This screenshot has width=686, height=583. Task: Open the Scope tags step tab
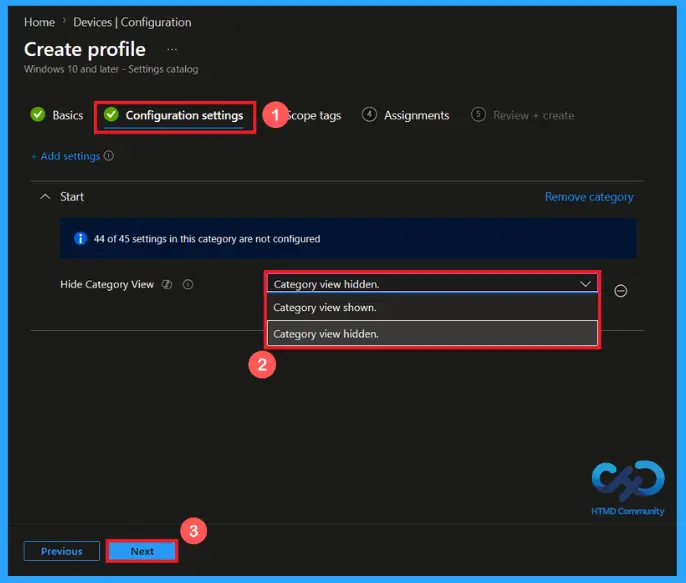(x=313, y=115)
